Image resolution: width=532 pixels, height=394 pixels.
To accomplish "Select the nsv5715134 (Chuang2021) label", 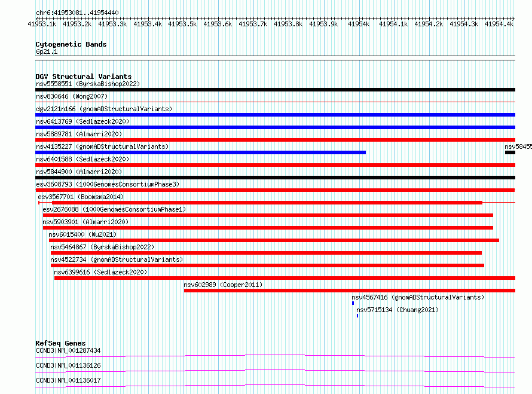I will point(398,310).
